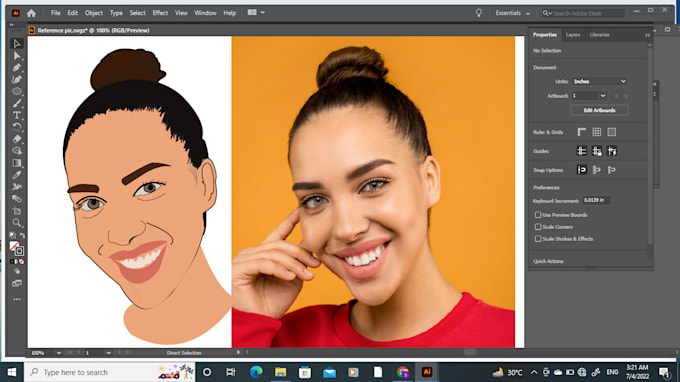680x382 pixels.
Task: Select the Curvature tool
Action: (x=17, y=79)
